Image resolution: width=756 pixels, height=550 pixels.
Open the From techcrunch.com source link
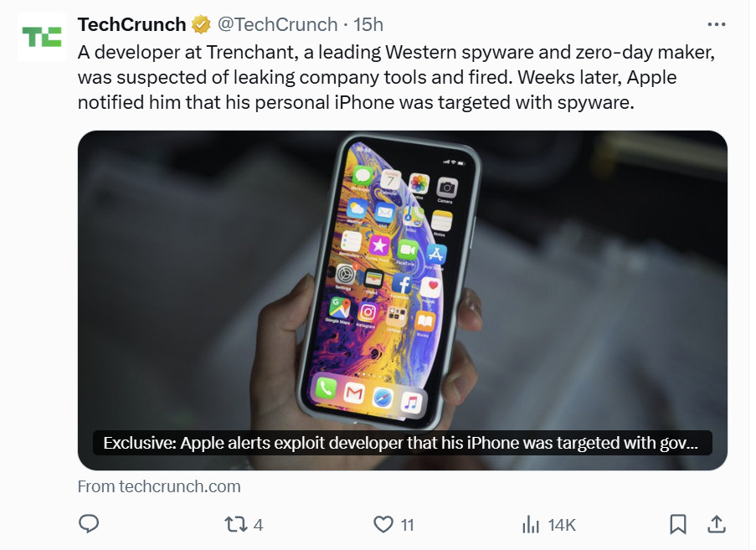(159, 486)
